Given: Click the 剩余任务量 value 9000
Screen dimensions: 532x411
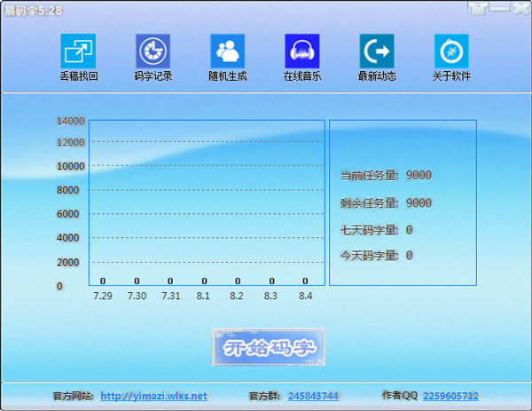Looking at the screenshot, I should pyautogui.click(x=419, y=203).
